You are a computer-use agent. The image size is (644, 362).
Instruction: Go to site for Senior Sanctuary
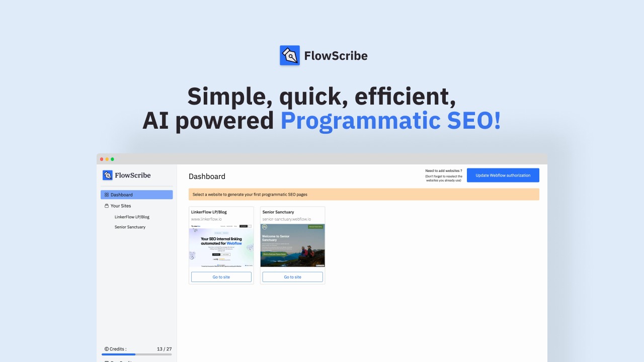pos(293,277)
